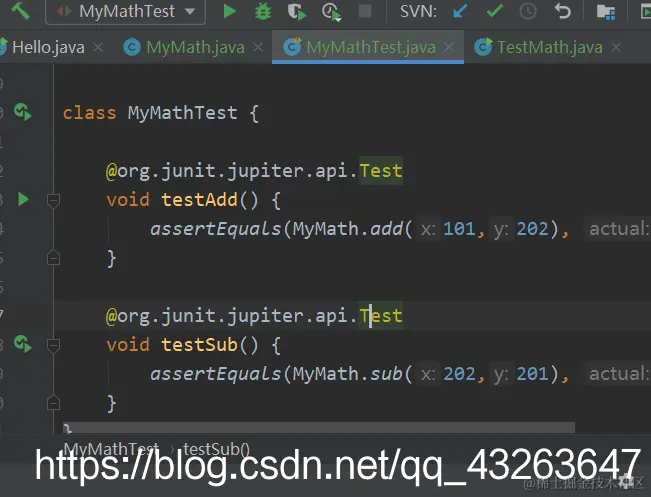Open the profiler run icon with clock

point(332,12)
